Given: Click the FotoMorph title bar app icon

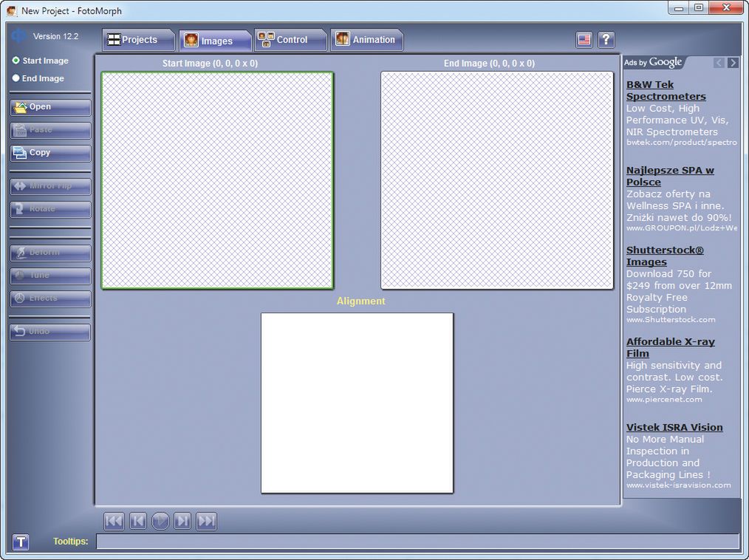Looking at the screenshot, I should 12,10.
